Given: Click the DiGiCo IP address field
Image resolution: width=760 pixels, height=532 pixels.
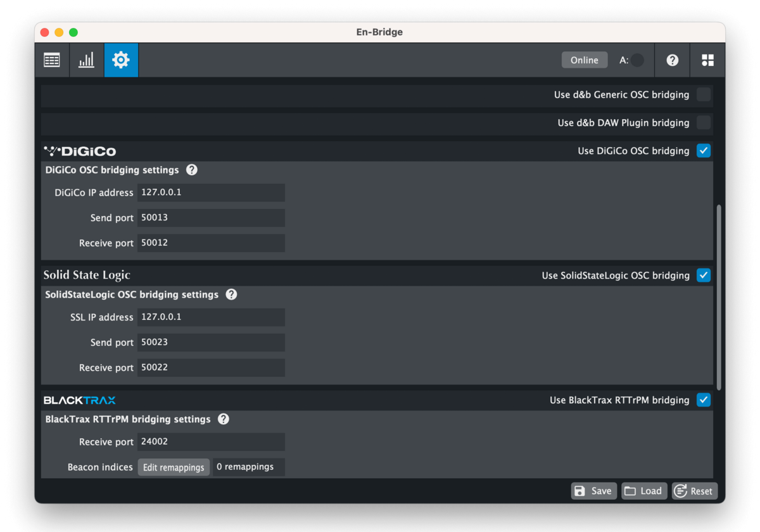Looking at the screenshot, I should point(211,193).
